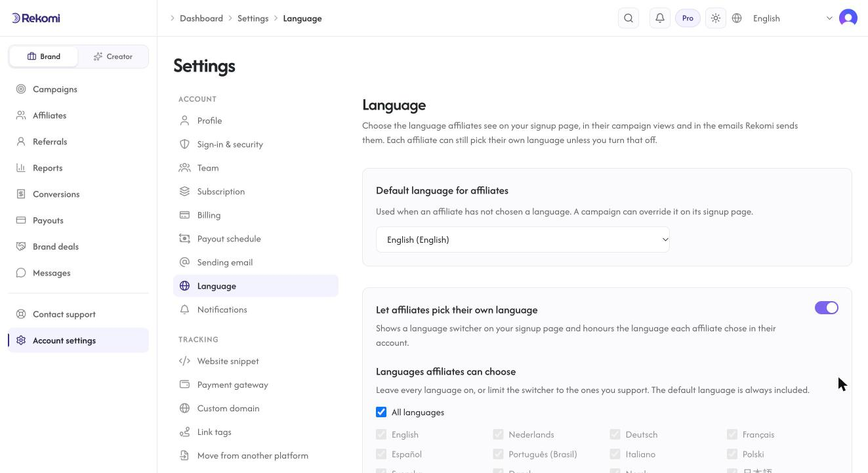Viewport: 868px width, 473px height.
Task: Open Account settings in sidebar
Action: pyautogui.click(x=78, y=340)
